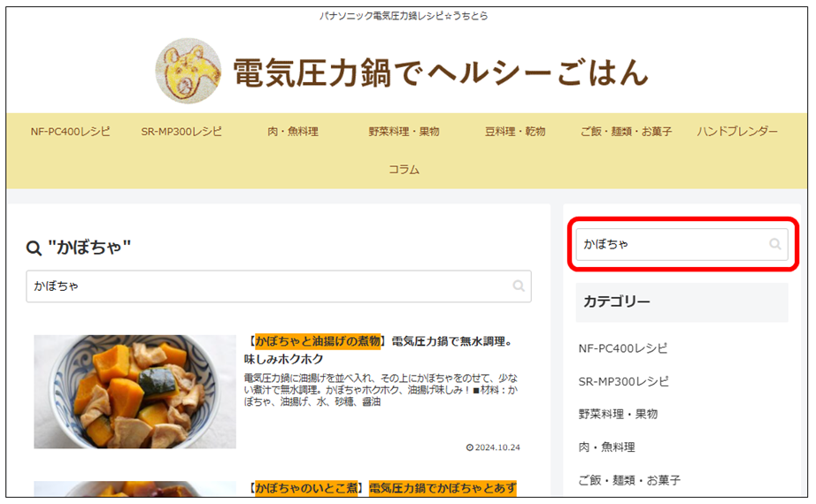Image resolution: width=816 pixels, height=504 pixels.
Task: Click the first article excerpt text
Action: coord(381,390)
